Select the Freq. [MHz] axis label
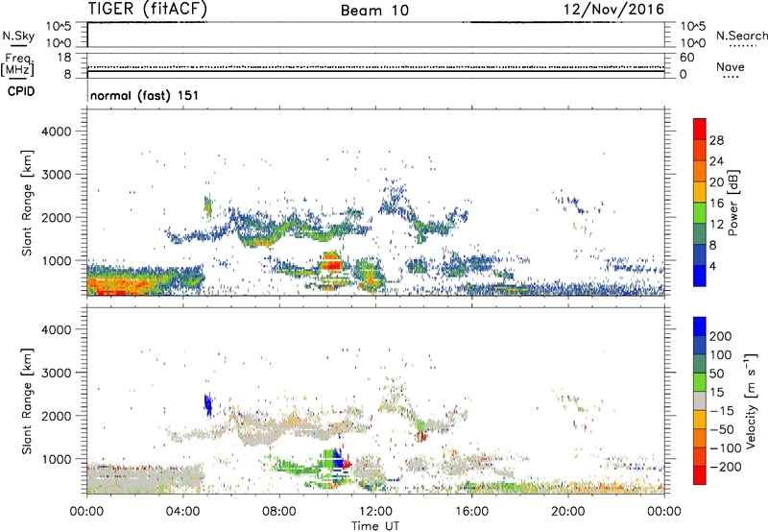This screenshot has height=532, width=768. pos(17,64)
